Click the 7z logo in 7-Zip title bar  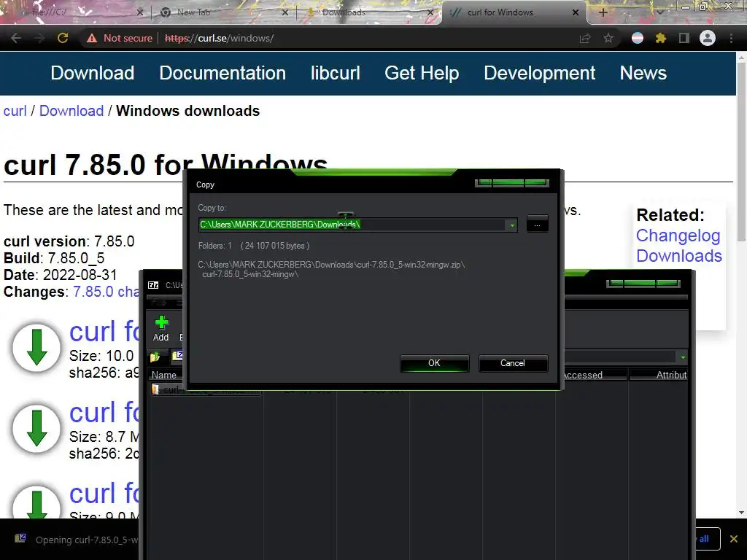[x=153, y=285]
